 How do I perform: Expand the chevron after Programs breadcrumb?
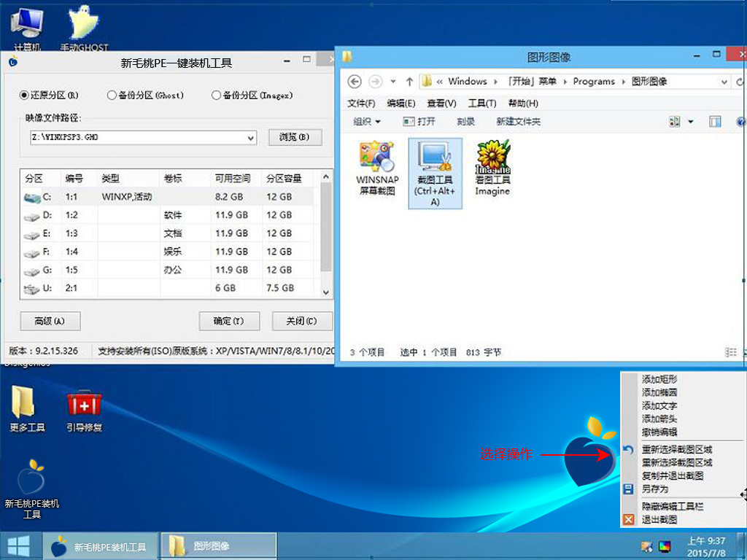click(623, 82)
